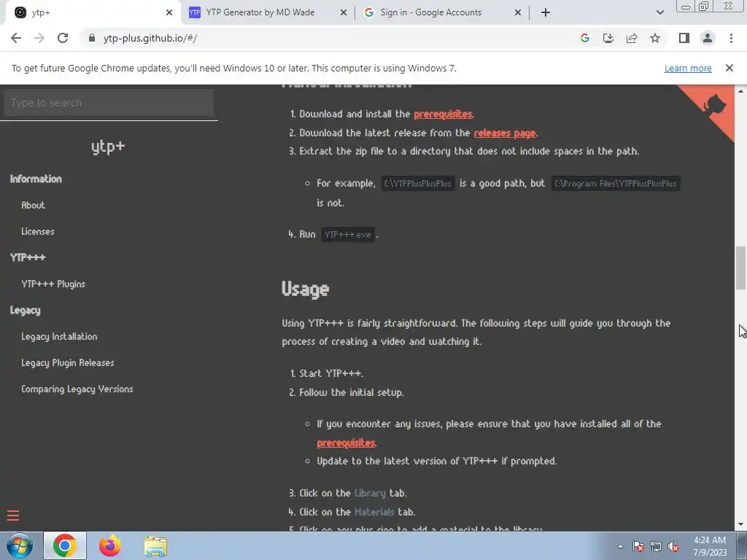This screenshot has height=560, width=747.
Task: Go back with the browser back arrow
Action: coord(16,38)
